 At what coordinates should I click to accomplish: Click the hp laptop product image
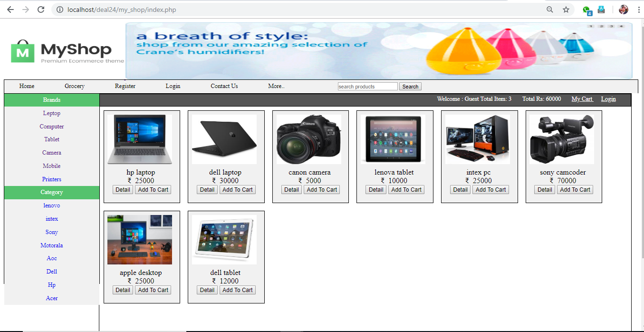click(140, 139)
